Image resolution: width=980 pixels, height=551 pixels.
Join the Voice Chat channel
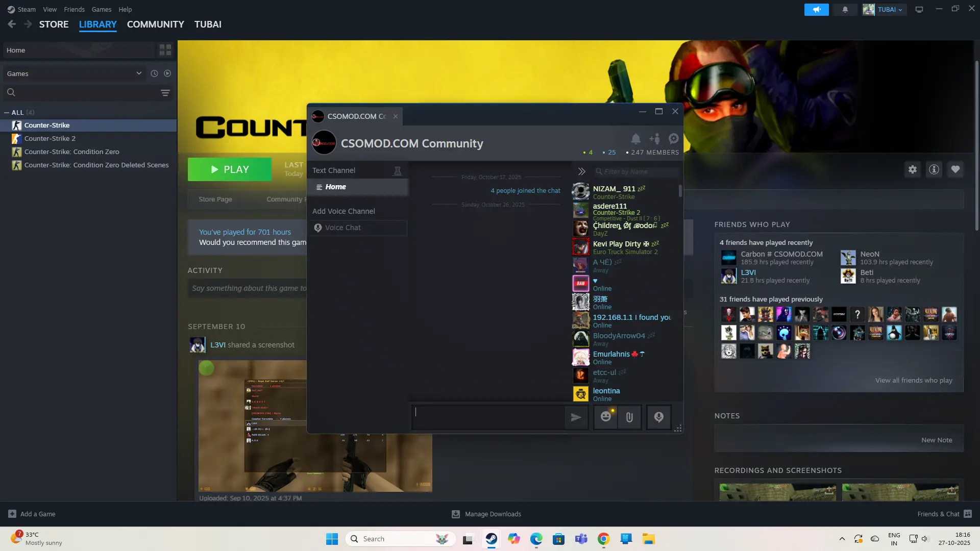point(358,228)
